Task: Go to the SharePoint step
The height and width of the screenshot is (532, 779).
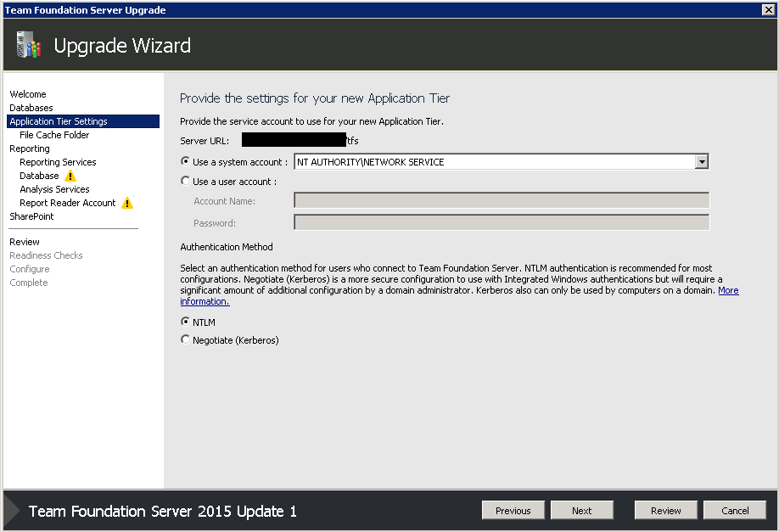Action: click(31, 216)
